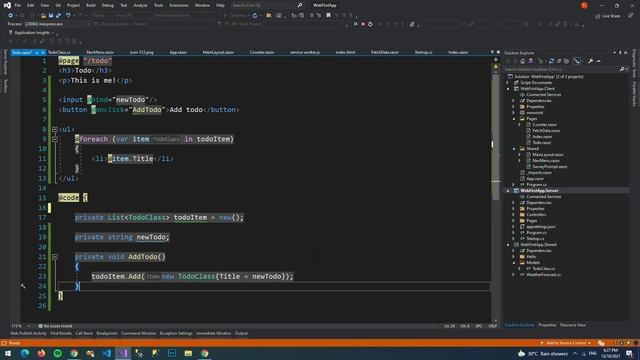Screen dimensions: 640x360
Task: Click the Save file toolbar icon
Action: click(51, 16)
